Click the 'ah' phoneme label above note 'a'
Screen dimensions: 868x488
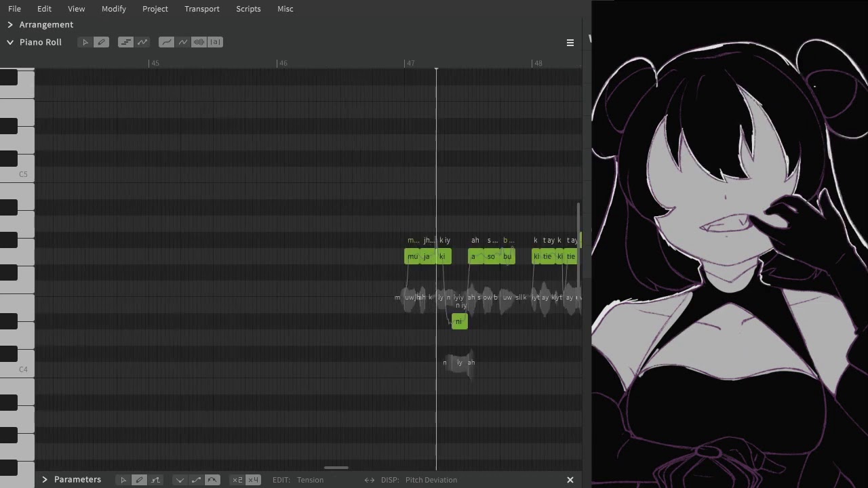coord(475,240)
